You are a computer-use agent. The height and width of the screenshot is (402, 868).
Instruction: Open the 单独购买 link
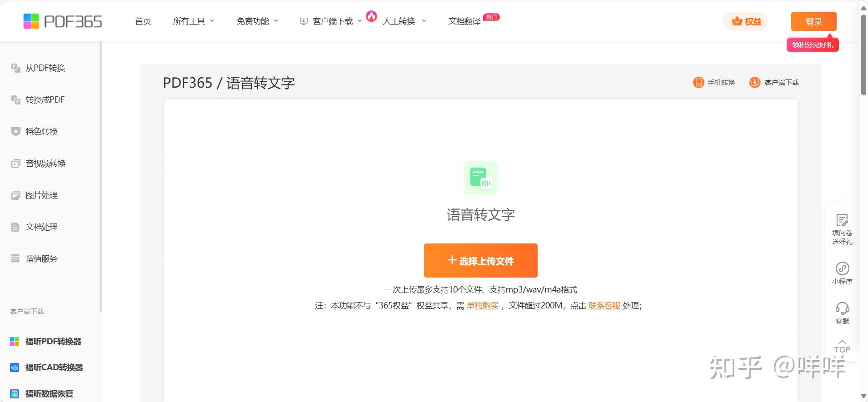pyautogui.click(x=483, y=306)
